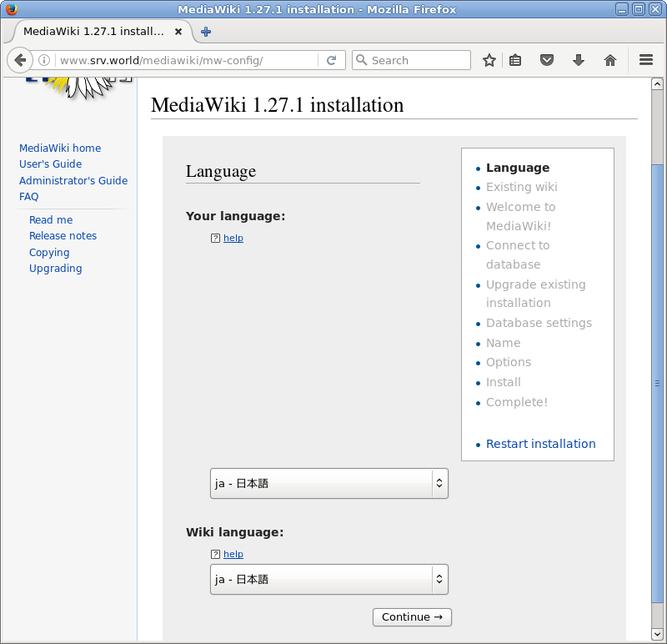Viewport: 667px width, 644px height.
Task: Click the Language step in sidebar list
Action: pyautogui.click(x=518, y=168)
